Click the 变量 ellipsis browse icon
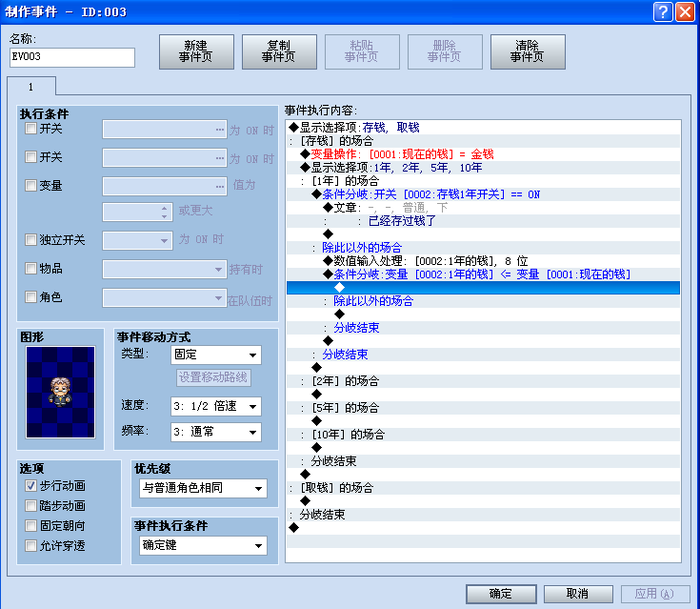700x609 pixels. click(220, 186)
